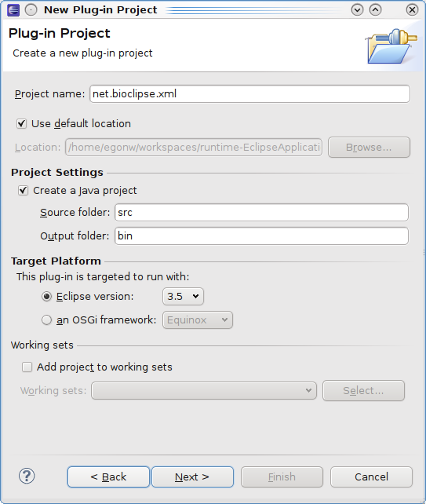Click the Eclipse window menu icon
426x504 pixels.
(x=13, y=10)
